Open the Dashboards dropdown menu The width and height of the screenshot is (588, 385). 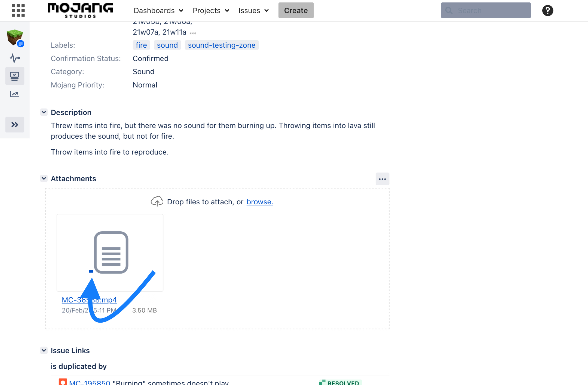click(158, 11)
